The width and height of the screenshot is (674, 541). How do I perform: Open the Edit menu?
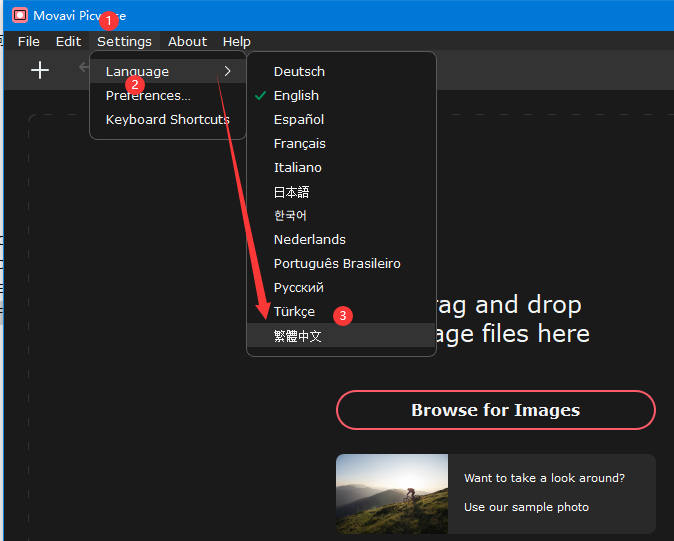(x=68, y=41)
